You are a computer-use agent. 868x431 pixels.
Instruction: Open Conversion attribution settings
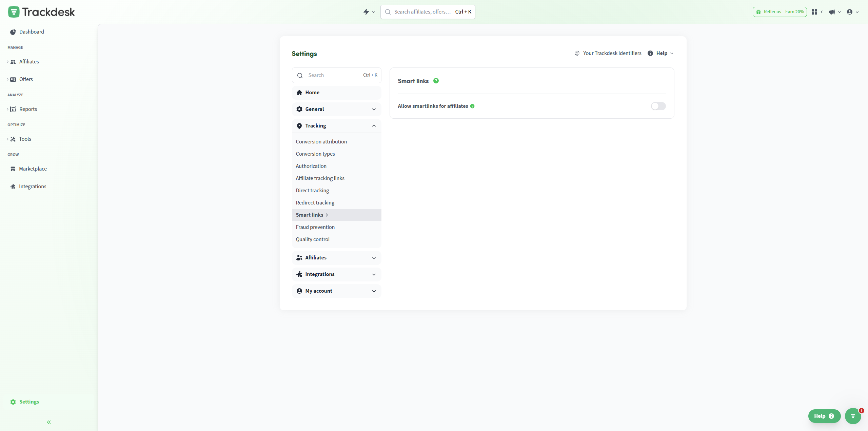(x=321, y=142)
